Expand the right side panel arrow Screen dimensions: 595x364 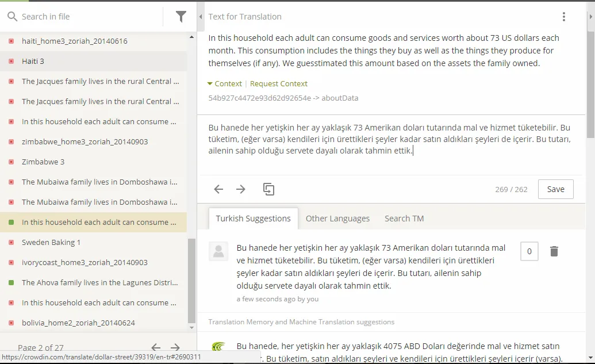click(590, 17)
